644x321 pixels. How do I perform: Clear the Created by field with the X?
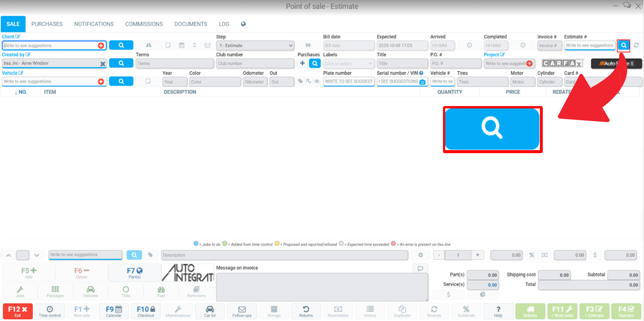click(x=103, y=64)
